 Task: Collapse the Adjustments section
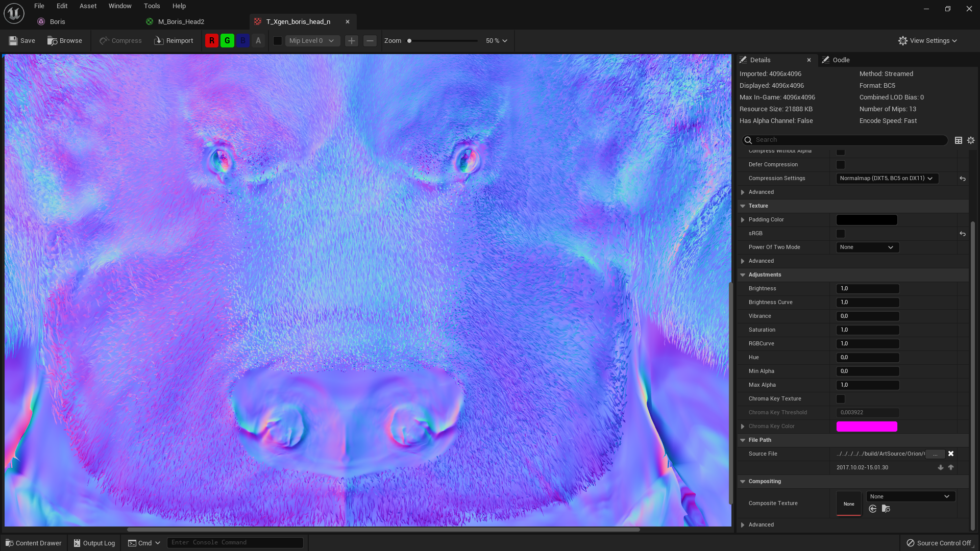743,275
